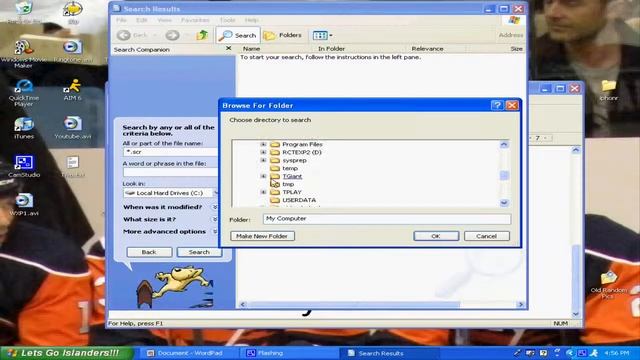
Task: Select the Program Files folder
Action: pos(302,144)
